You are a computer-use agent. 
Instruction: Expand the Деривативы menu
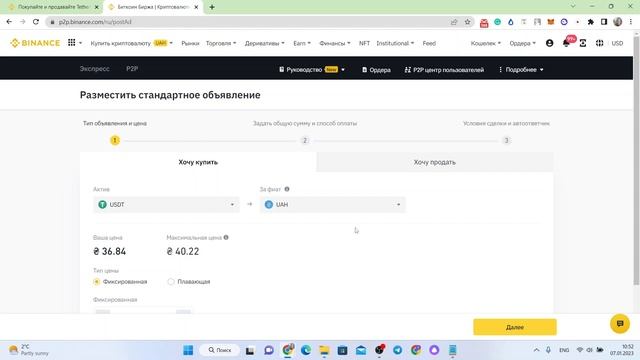(x=264, y=43)
